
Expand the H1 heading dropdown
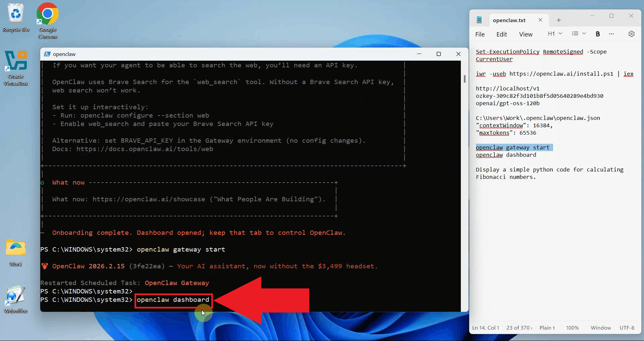pos(555,34)
